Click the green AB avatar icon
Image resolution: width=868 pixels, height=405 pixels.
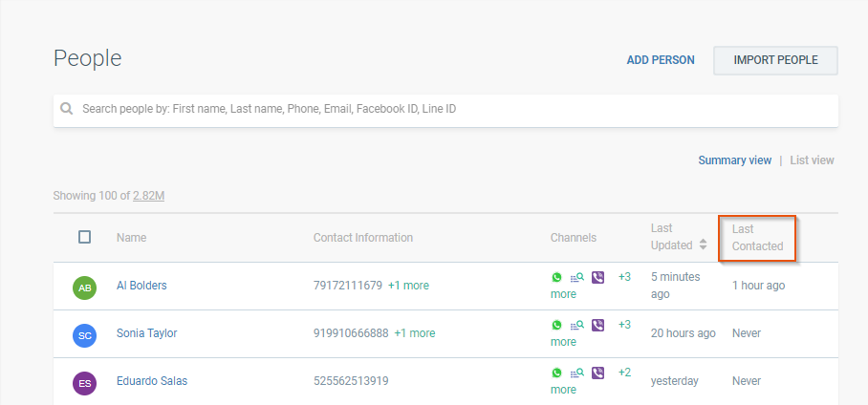point(85,288)
